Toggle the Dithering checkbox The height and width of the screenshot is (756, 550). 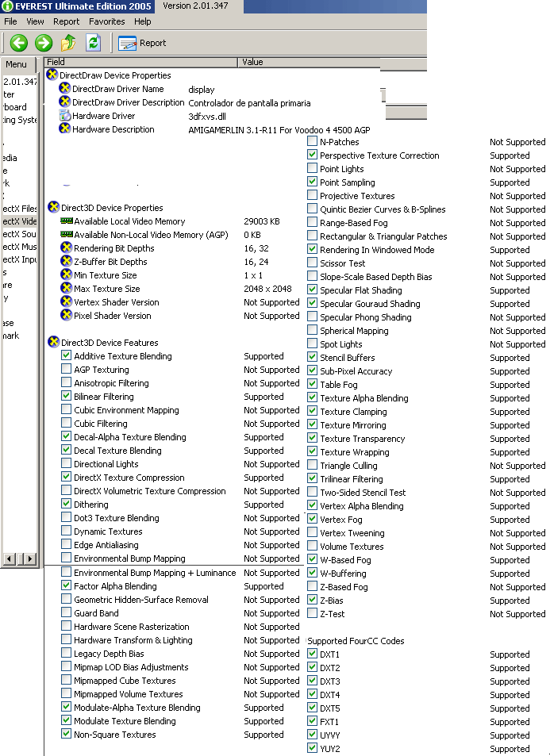click(x=66, y=504)
